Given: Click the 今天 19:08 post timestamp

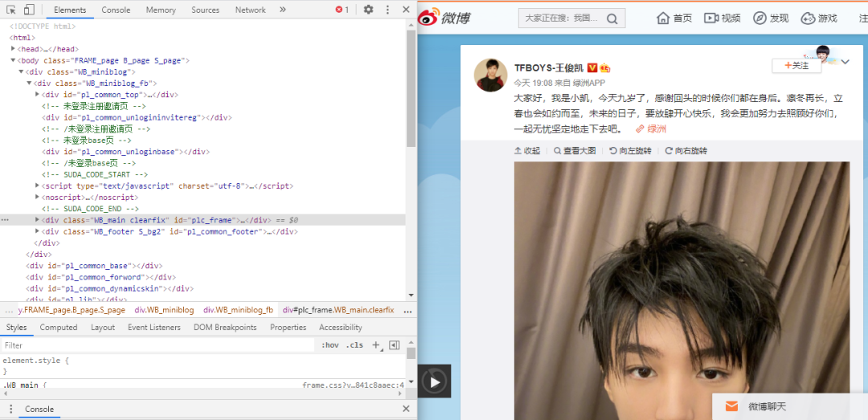Looking at the screenshot, I should point(533,83).
